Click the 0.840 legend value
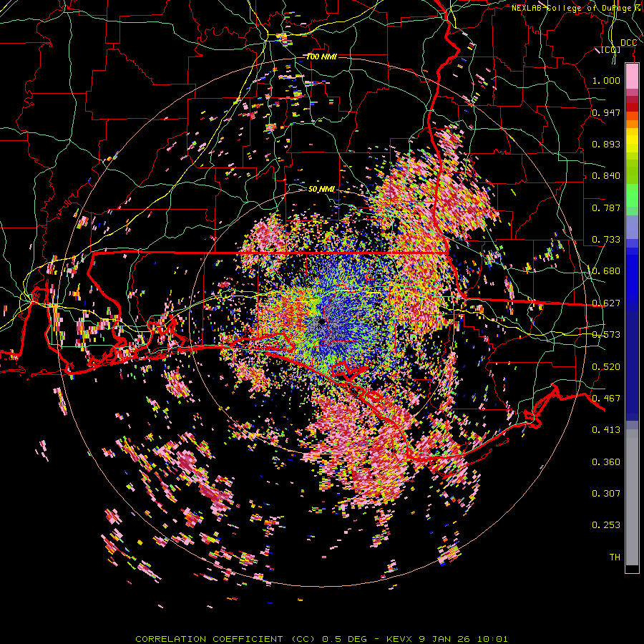Screen dimensions: 644x644 pyautogui.click(x=606, y=176)
